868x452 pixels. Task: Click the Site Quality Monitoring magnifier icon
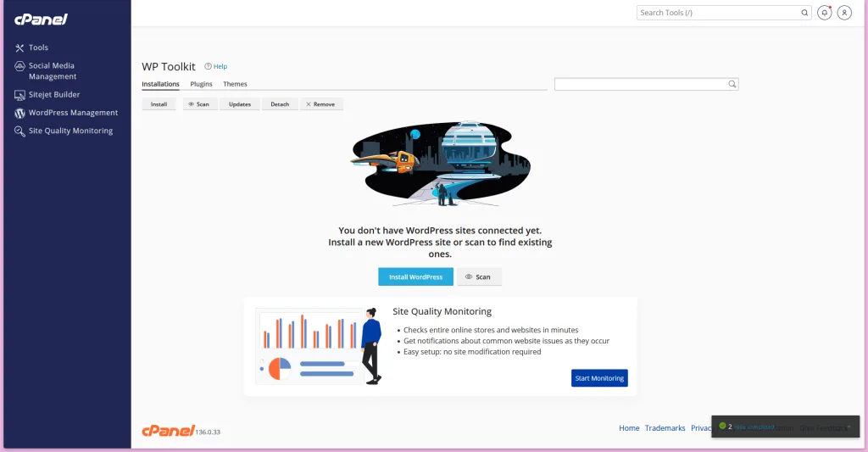[x=19, y=131]
